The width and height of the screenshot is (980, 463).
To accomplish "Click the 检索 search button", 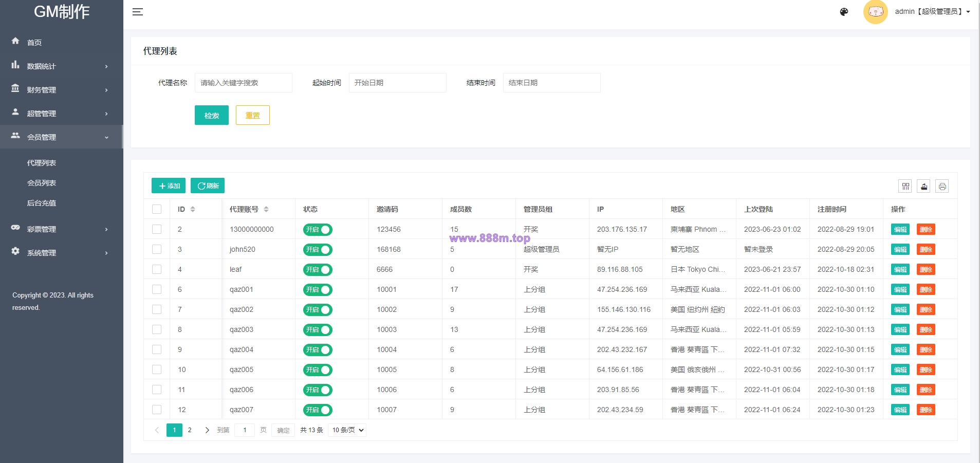I will 212,115.
